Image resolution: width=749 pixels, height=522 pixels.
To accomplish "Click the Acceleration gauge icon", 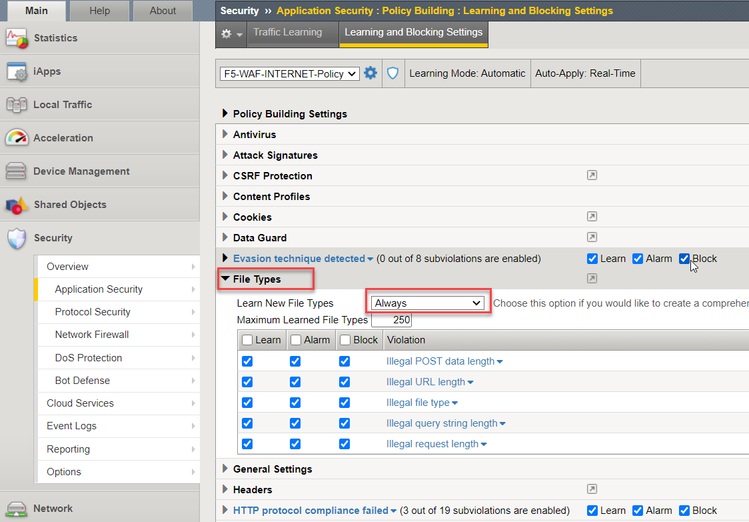I will [17, 138].
